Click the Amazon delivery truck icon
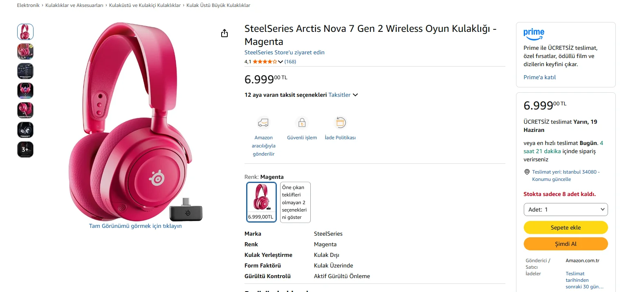The width and height of the screenshot is (644, 292). 263,123
